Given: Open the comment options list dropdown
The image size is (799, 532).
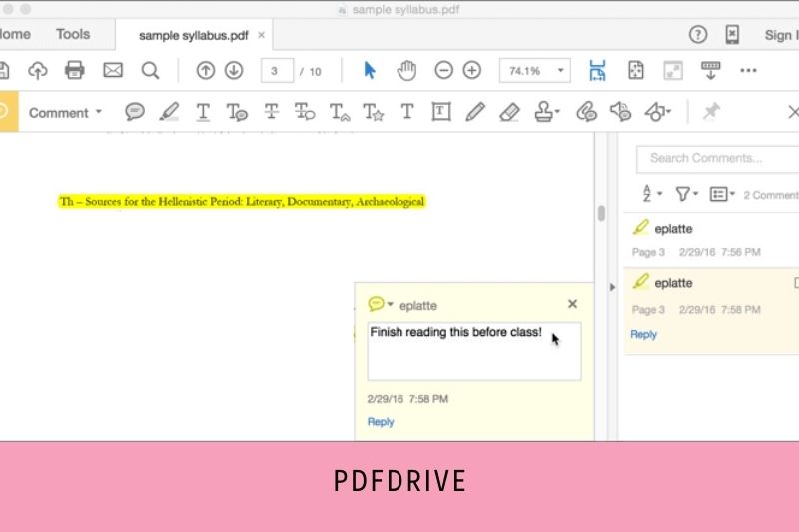Looking at the screenshot, I should [722, 194].
